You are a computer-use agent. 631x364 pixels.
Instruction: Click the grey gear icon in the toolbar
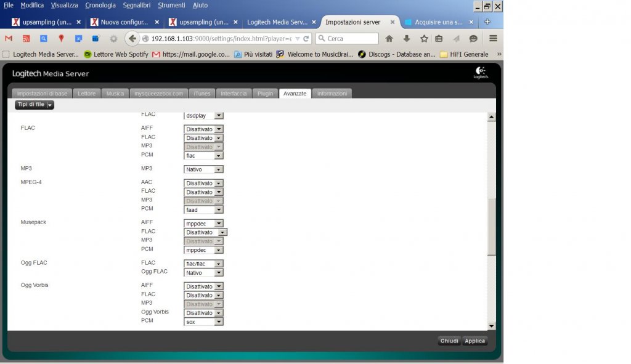113,39
